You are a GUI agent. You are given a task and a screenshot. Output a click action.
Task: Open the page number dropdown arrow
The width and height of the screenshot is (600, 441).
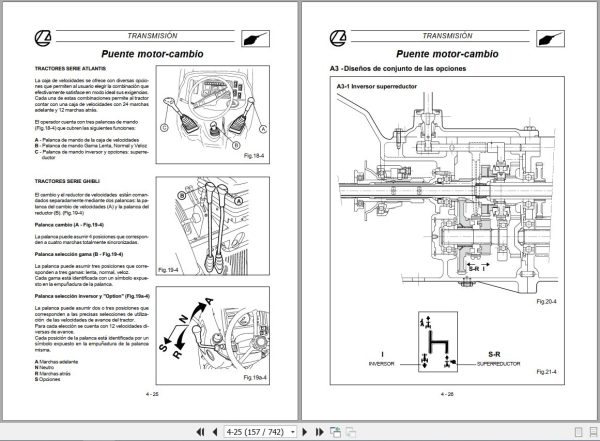[x=293, y=432]
